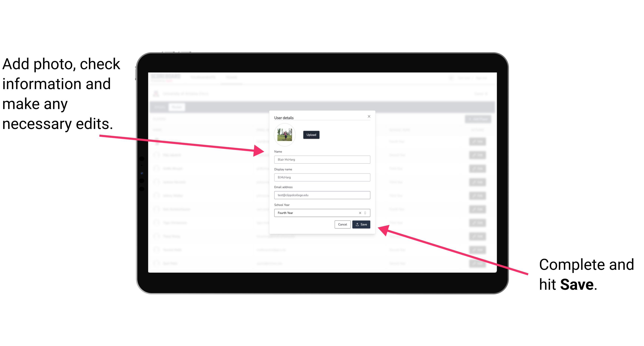Expand the School Year combo box
This screenshot has height=346, width=644.
[366, 213]
